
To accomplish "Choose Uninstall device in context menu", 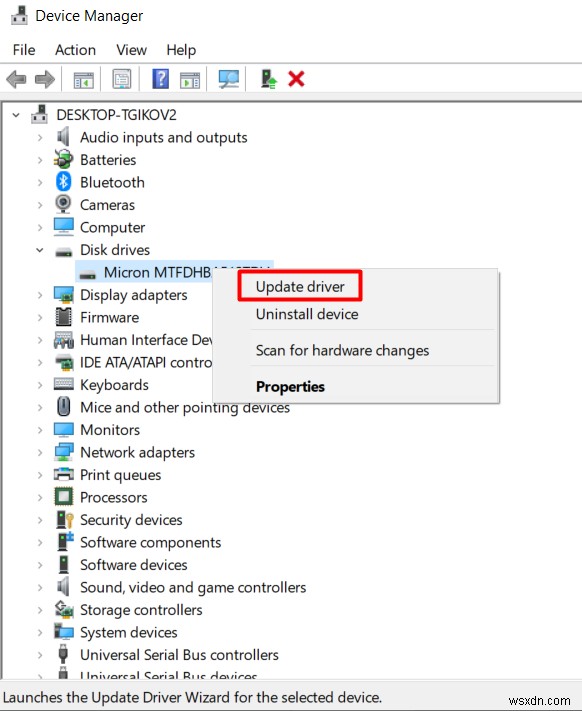I will click(x=307, y=314).
